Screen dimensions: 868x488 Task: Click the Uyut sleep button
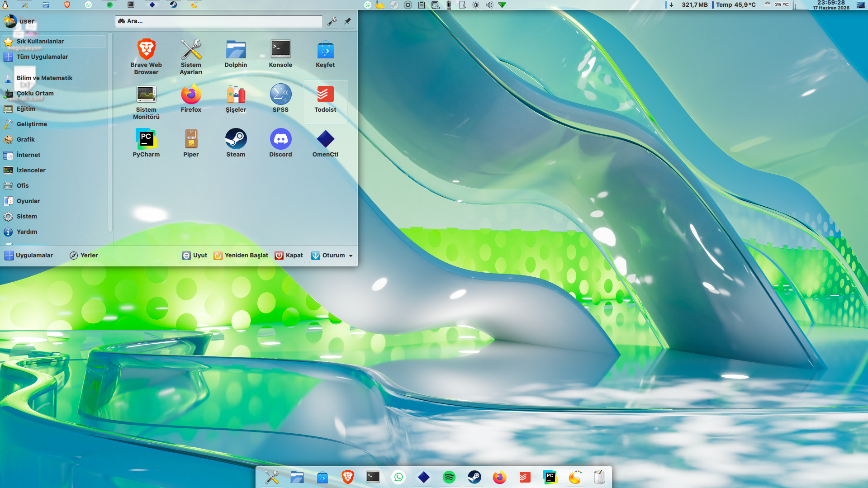coord(194,256)
